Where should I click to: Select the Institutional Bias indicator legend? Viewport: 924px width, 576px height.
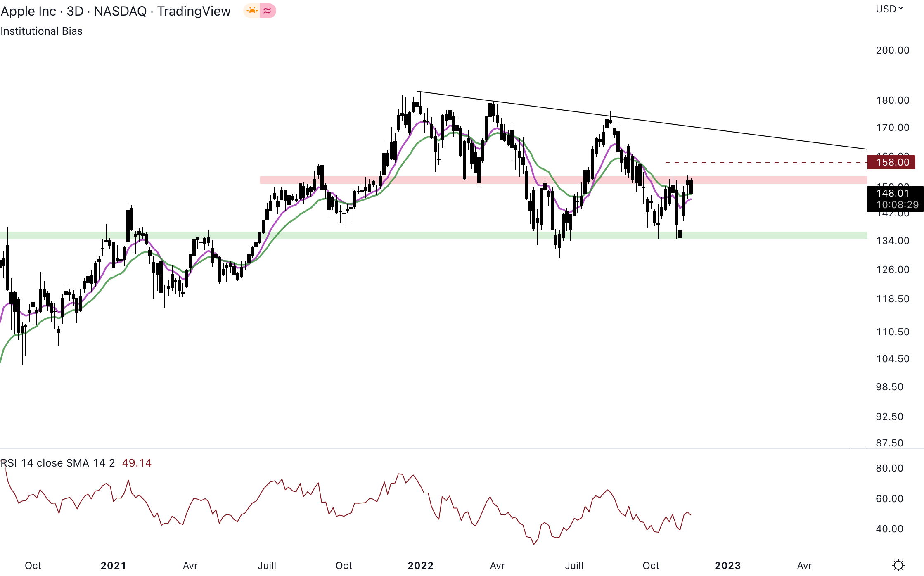click(x=41, y=31)
